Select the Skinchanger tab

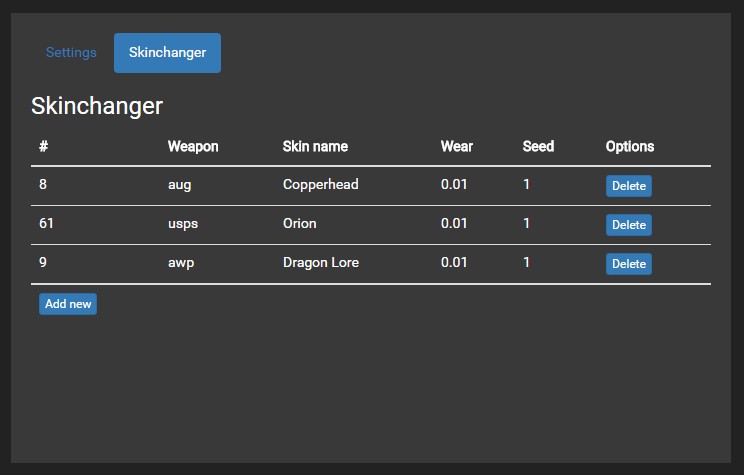(167, 53)
